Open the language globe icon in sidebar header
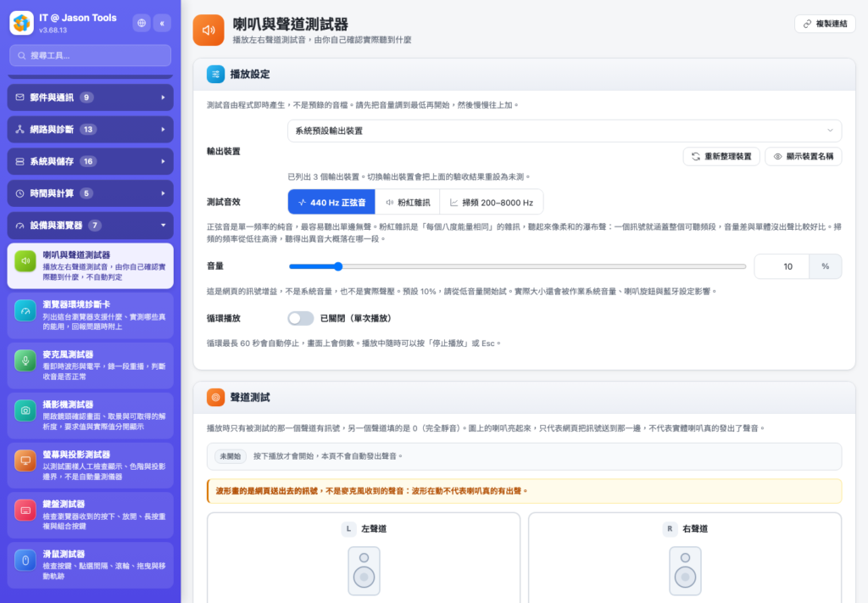Image resolution: width=868 pixels, height=603 pixels. pos(142,23)
